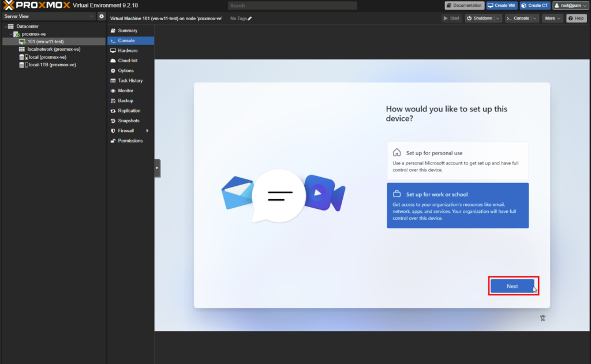Open the Backup tab

[131, 100]
